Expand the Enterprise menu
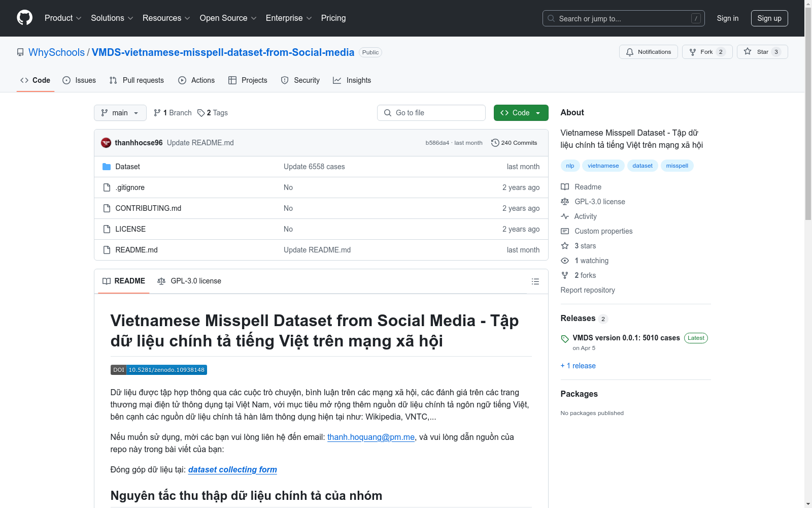The width and height of the screenshot is (812, 508). coord(289,18)
